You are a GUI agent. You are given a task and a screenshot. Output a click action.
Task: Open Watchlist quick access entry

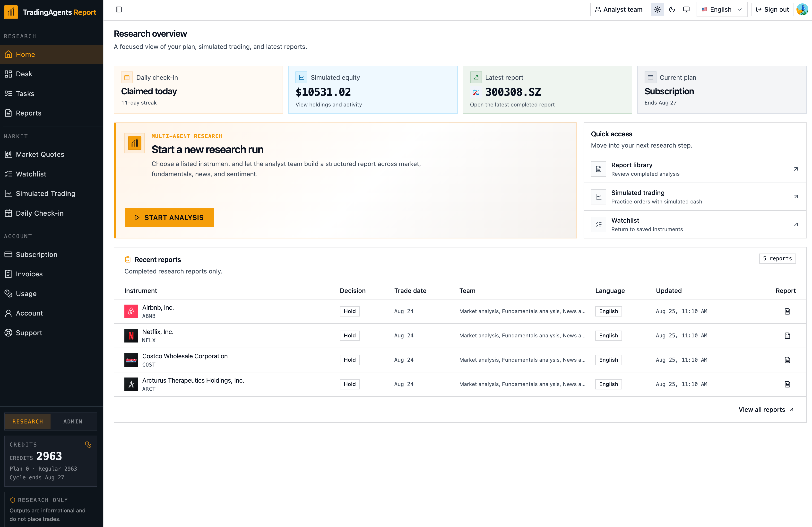tap(695, 224)
